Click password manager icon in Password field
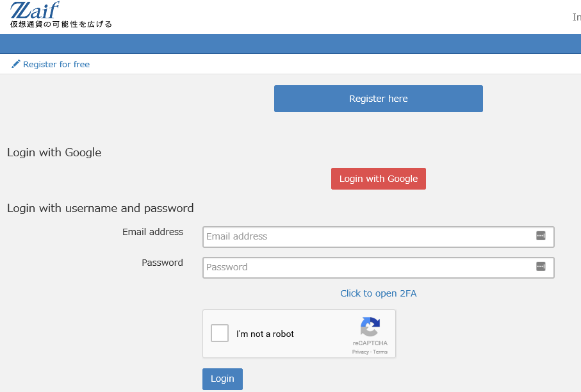The image size is (581, 392). (541, 266)
